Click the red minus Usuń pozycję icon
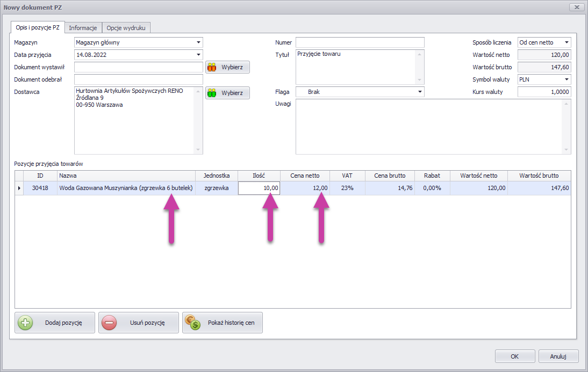 (109, 323)
